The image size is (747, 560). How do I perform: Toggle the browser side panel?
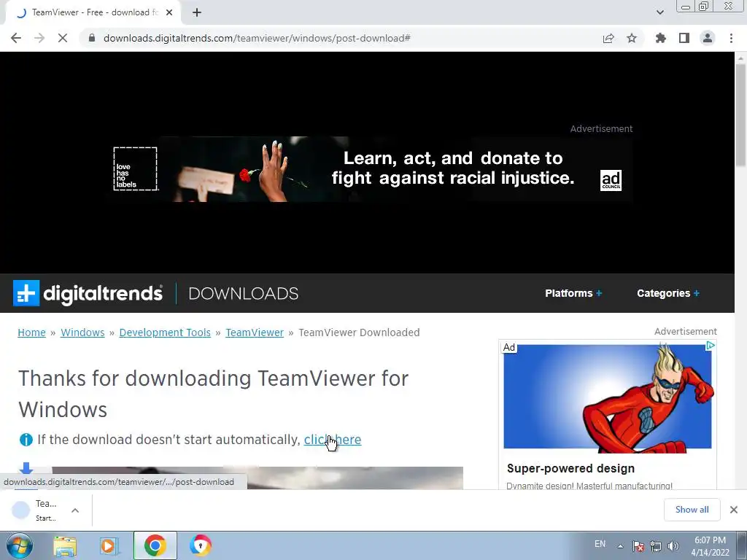tap(684, 38)
